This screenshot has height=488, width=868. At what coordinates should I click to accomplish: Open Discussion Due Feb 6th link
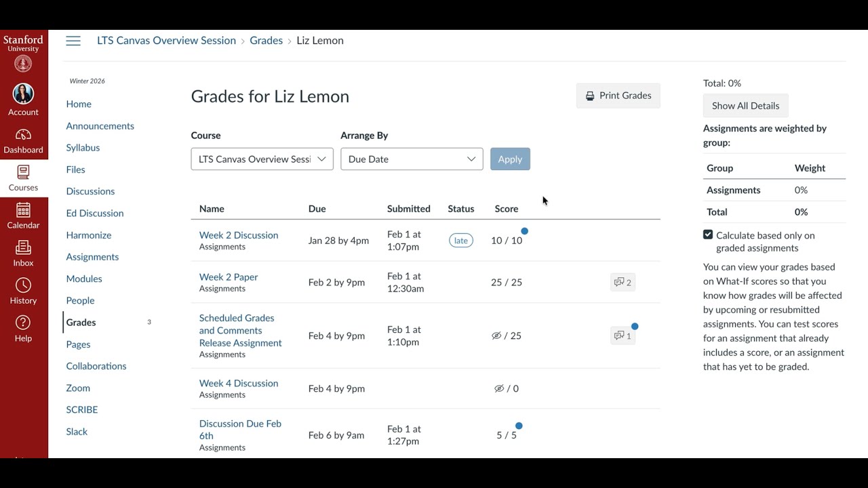pos(240,430)
